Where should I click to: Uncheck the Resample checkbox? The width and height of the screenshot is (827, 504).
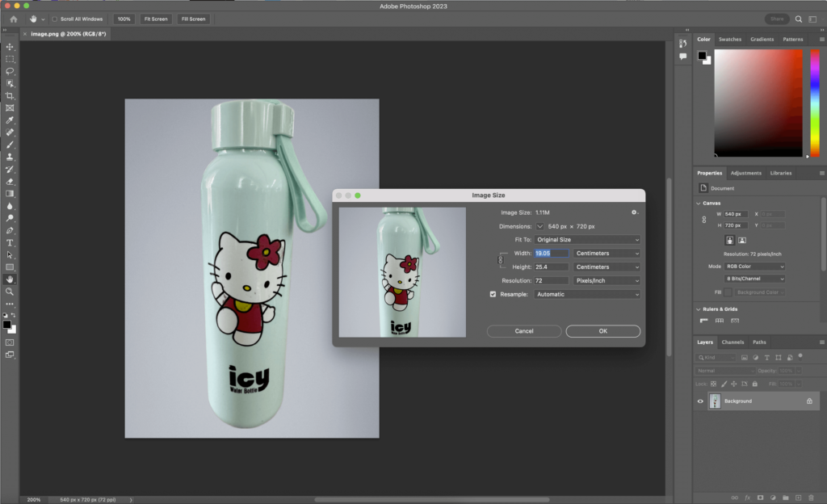click(x=493, y=294)
